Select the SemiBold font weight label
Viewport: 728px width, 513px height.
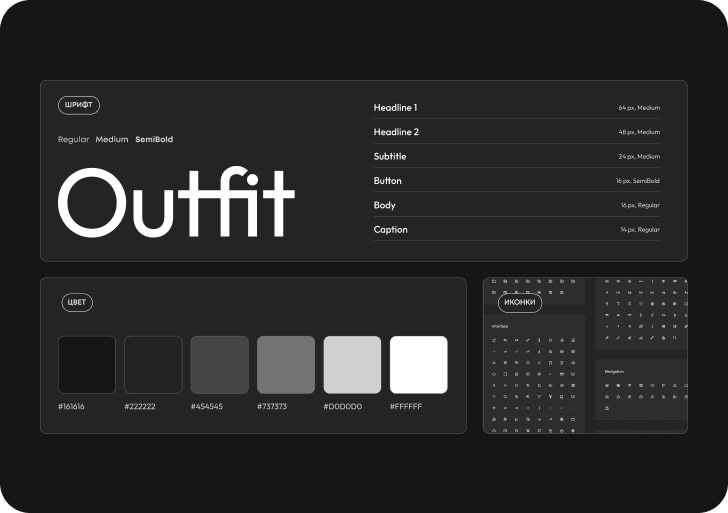coord(154,139)
